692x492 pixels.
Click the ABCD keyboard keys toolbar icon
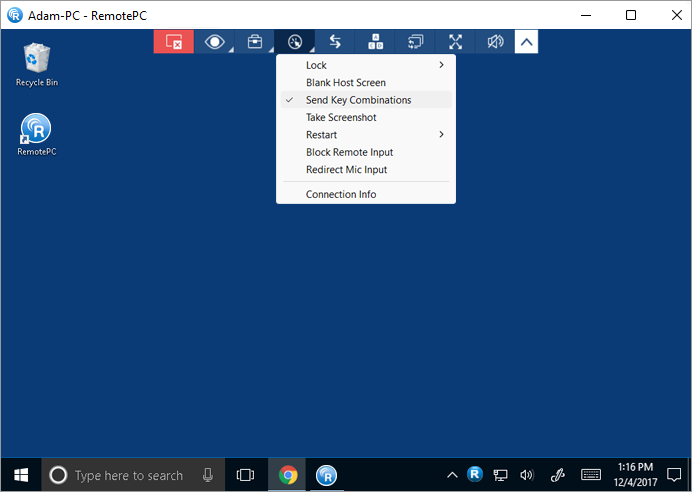375,42
